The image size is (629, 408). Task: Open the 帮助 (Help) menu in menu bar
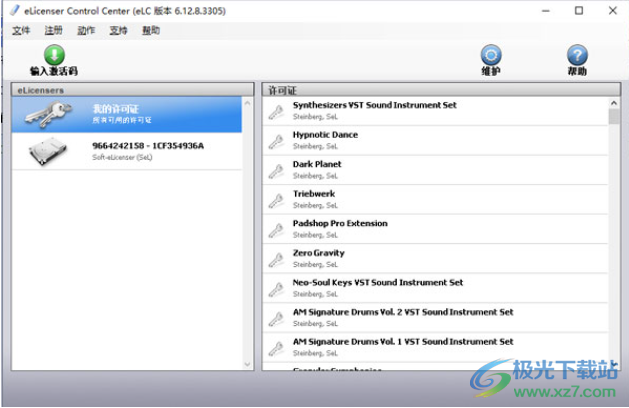(x=151, y=30)
